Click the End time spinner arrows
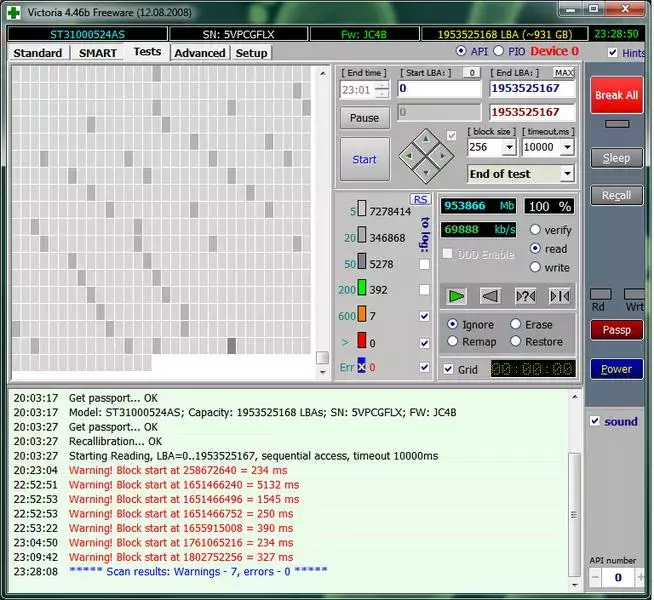 pyautogui.click(x=381, y=90)
